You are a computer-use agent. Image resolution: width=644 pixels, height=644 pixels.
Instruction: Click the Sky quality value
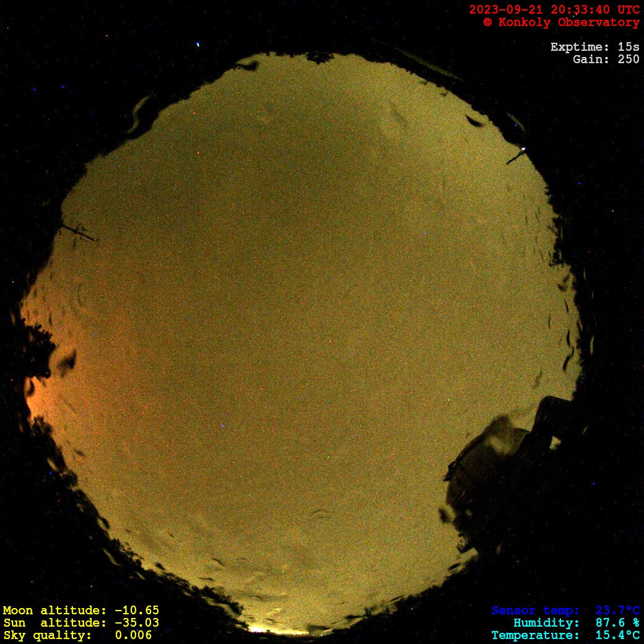click(x=77, y=635)
